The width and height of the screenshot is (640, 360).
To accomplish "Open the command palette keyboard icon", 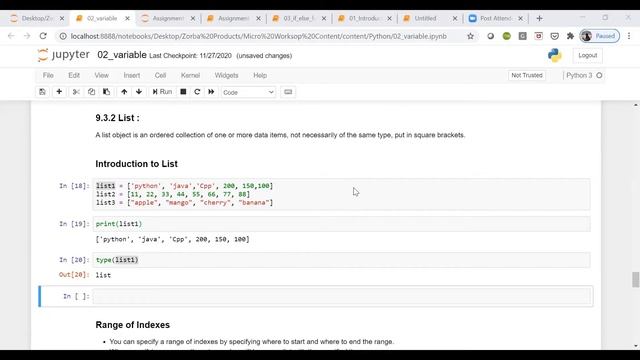I will coord(288,92).
